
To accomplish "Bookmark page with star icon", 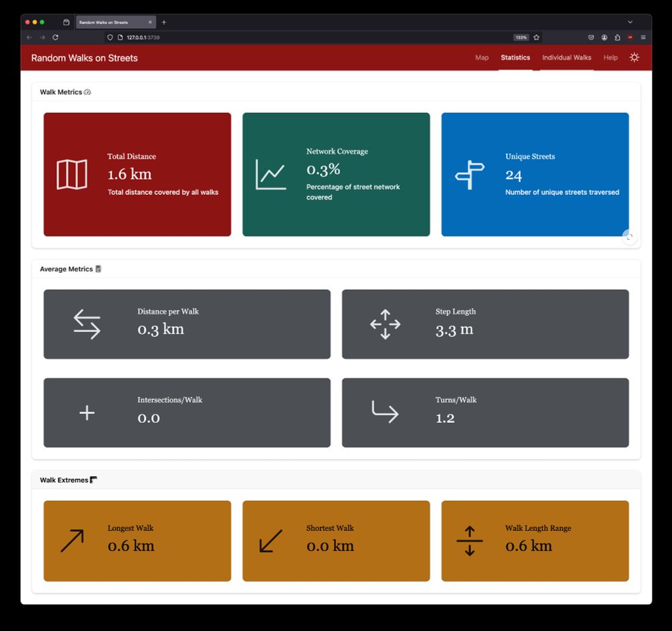I will [536, 37].
